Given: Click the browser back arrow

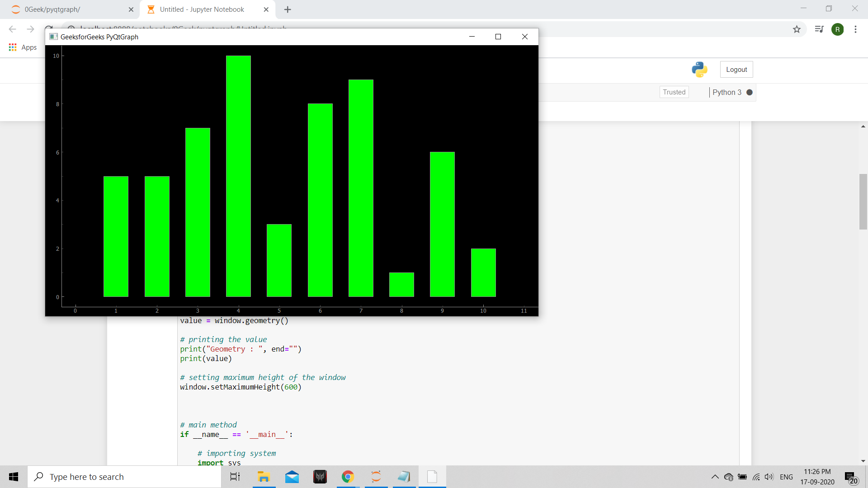Looking at the screenshot, I should [12, 29].
